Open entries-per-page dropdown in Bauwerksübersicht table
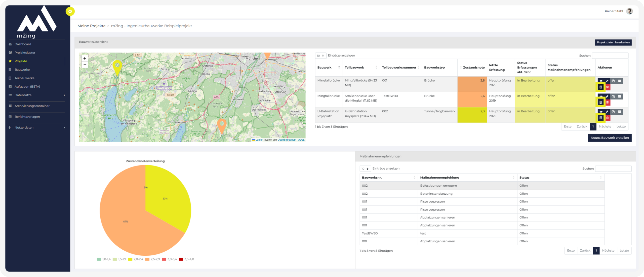Image resolution: width=644 pixels, height=277 pixels. click(x=320, y=56)
